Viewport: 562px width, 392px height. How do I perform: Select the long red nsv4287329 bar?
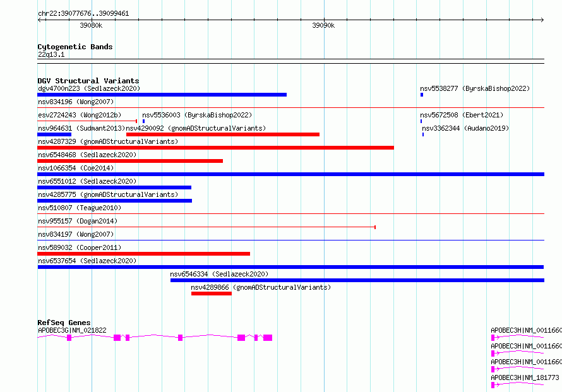(215, 148)
